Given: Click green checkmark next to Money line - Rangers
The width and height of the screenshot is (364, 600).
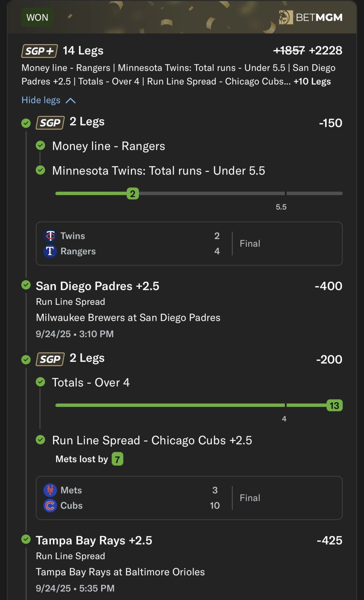Looking at the screenshot, I should (41, 146).
